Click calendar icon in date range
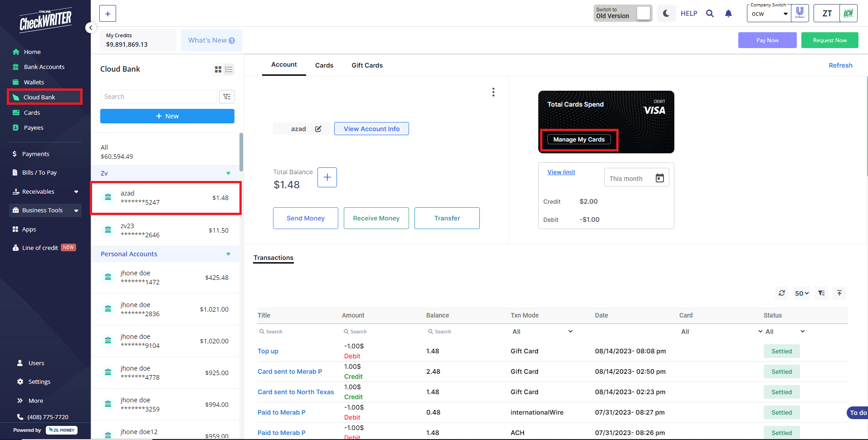Screen dimensions: 868x440 coord(660,178)
